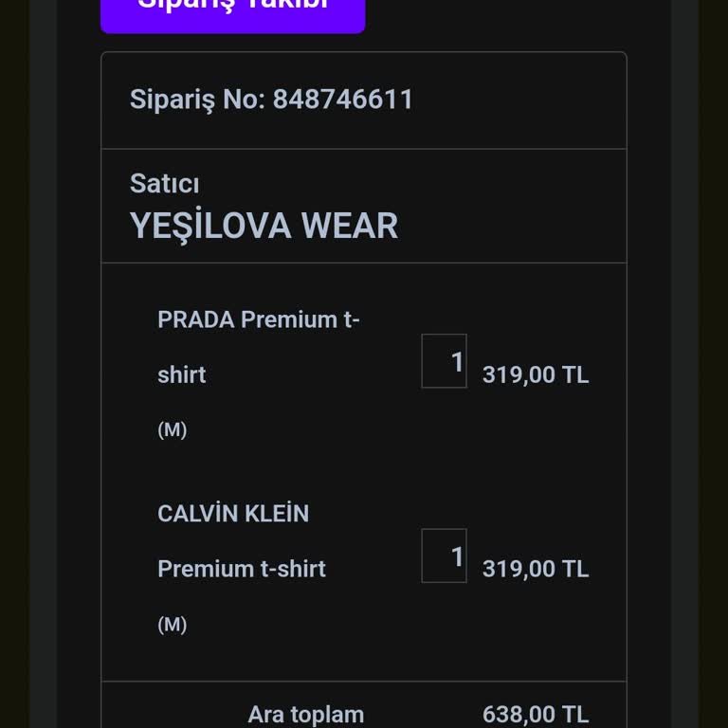Click the 638,00 TL subtotal amount
The image size is (728, 728).
[x=536, y=714]
